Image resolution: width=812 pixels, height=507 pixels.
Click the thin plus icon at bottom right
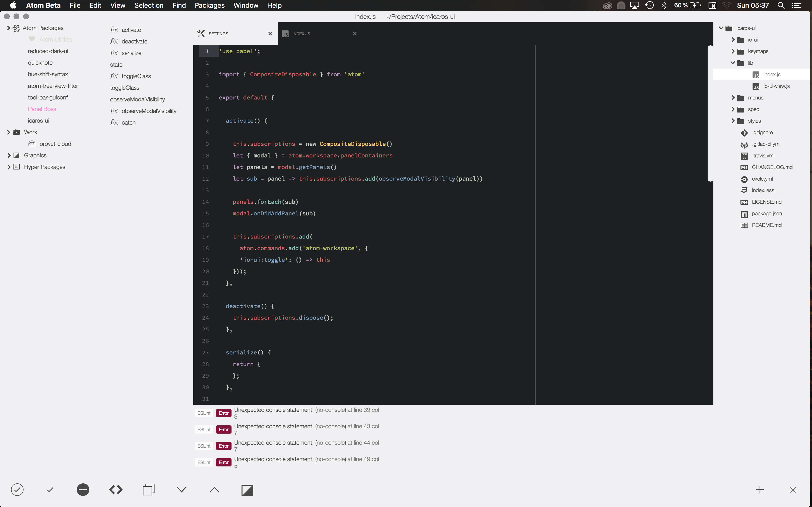(x=760, y=490)
